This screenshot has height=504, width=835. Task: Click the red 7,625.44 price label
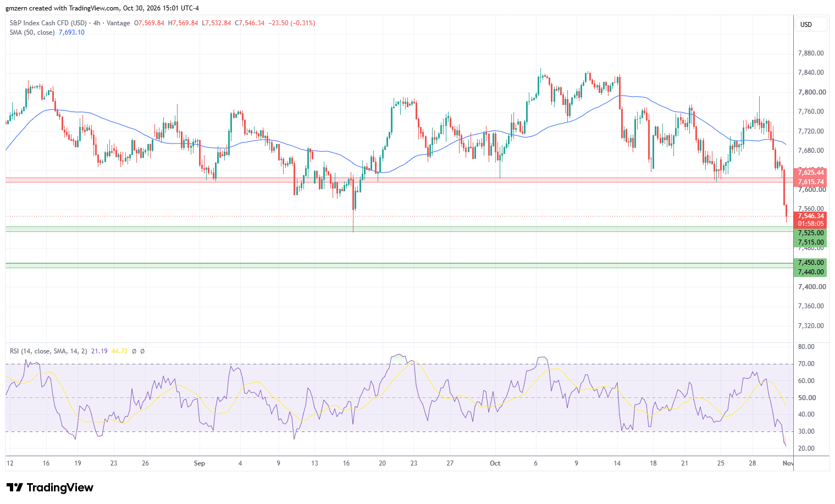(811, 173)
